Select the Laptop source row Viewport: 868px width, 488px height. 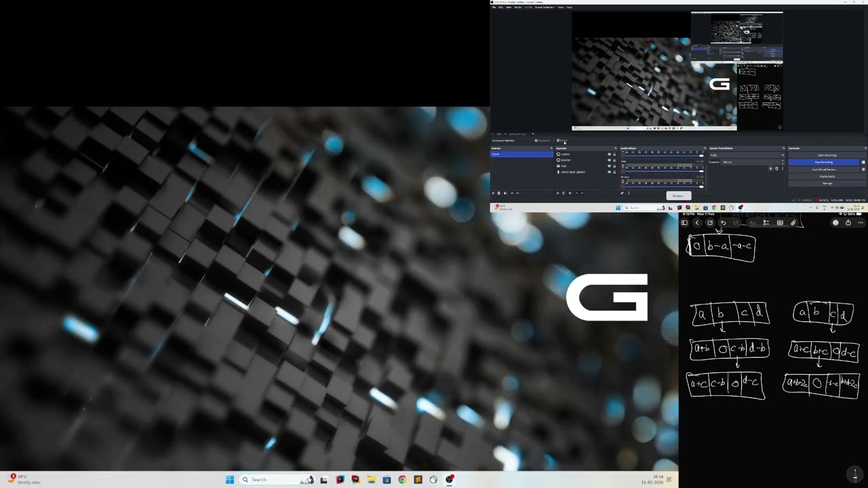[587, 154]
